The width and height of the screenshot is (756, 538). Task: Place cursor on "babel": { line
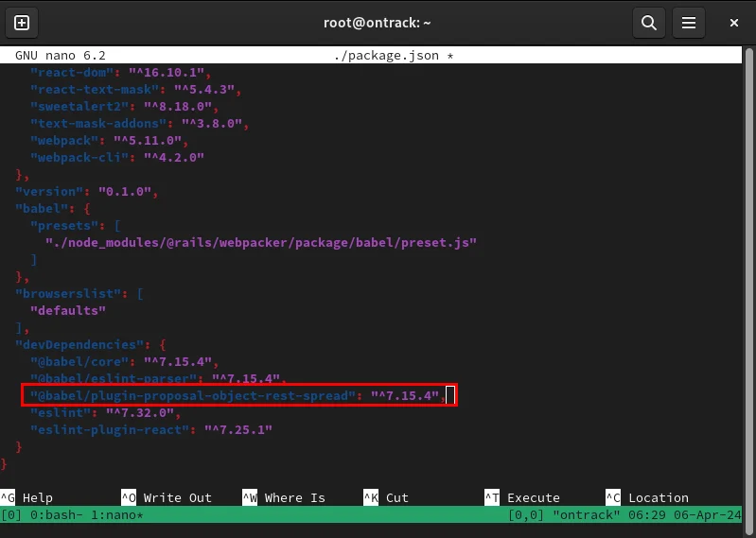tap(53, 208)
